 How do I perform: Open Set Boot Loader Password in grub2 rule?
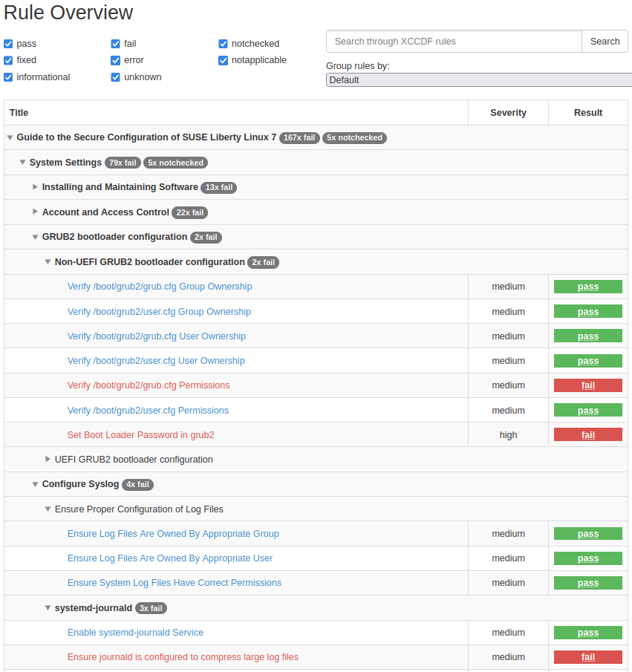coord(140,435)
